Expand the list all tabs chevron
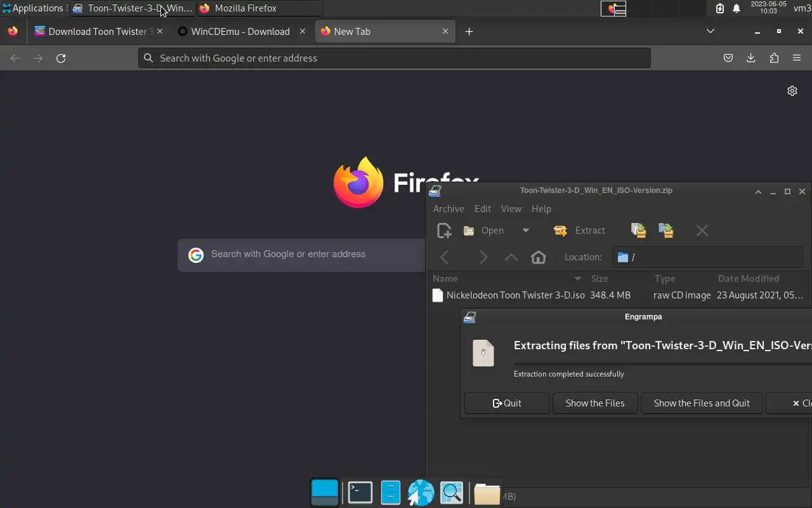The image size is (812, 508). pos(710,31)
